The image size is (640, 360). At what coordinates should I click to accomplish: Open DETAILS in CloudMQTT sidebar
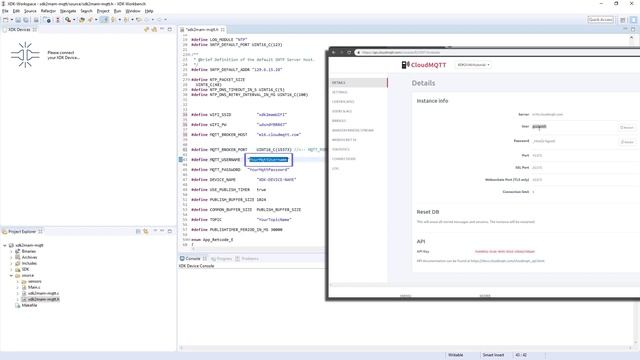coord(358,83)
